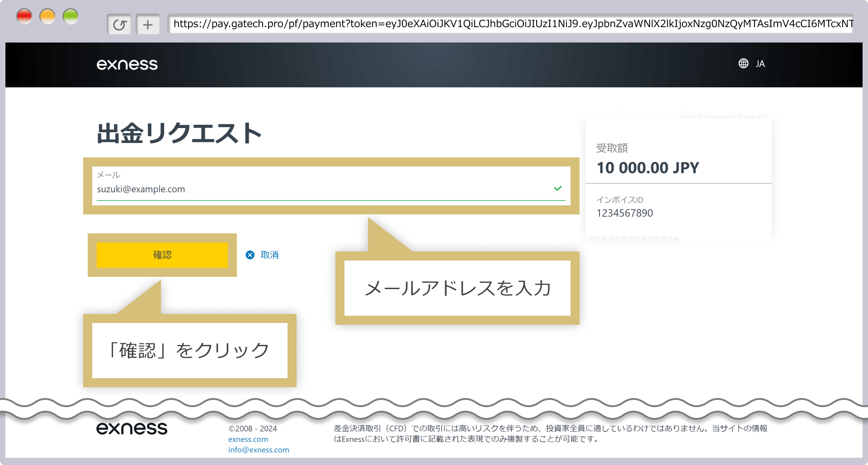Open the exness.com footer link
Viewport: 868px width, 465px height.
248,439
